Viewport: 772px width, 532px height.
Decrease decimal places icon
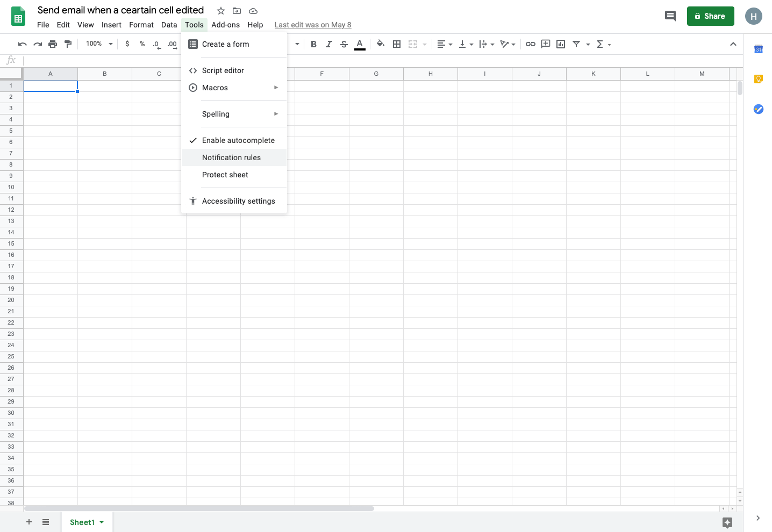point(156,44)
